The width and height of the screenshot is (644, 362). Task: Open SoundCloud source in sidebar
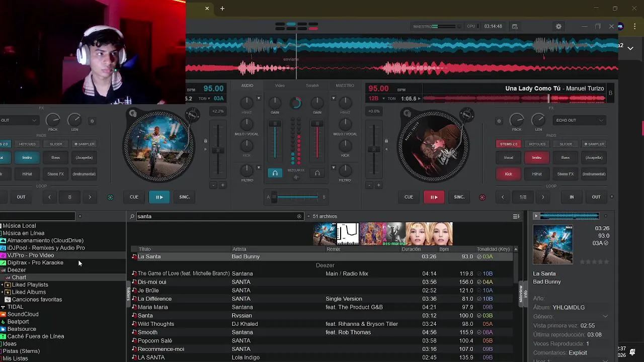tap(23, 314)
